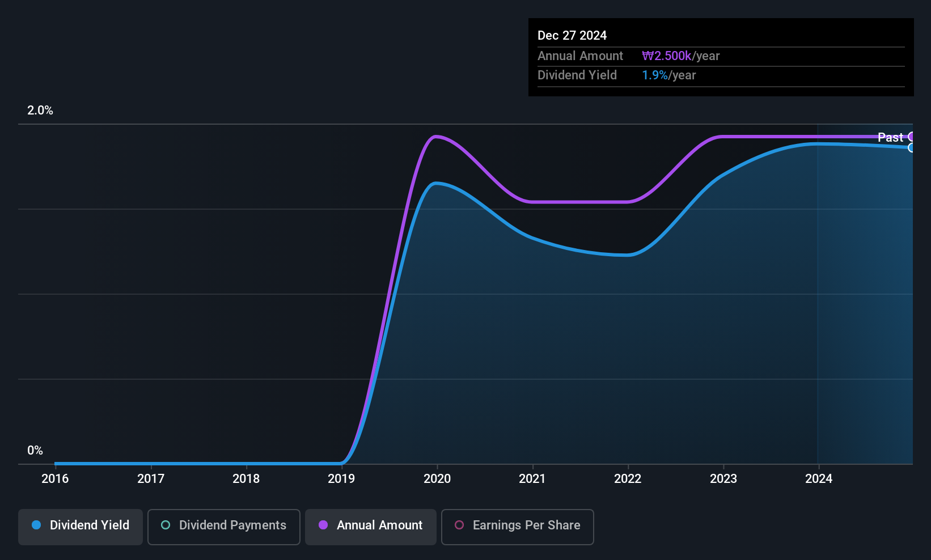Click the purple Annual Amount legend dot
931x560 pixels.
[x=323, y=525]
